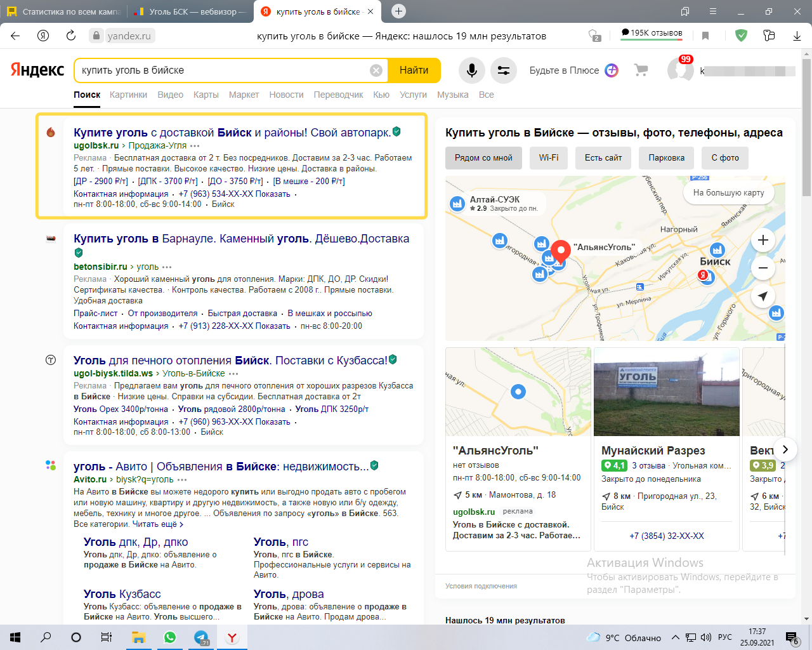
Task: Open Yandex home from the toolbar Я icon
Action: click(x=43, y=36)
